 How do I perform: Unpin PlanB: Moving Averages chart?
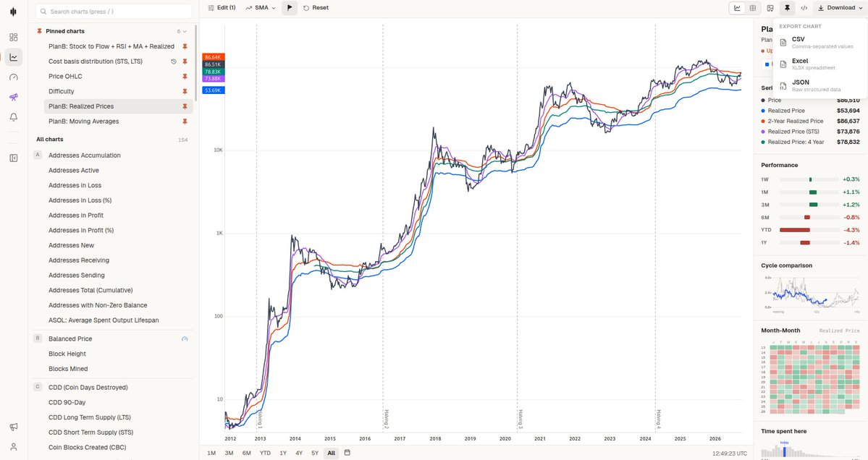click(x=185, y=121)
